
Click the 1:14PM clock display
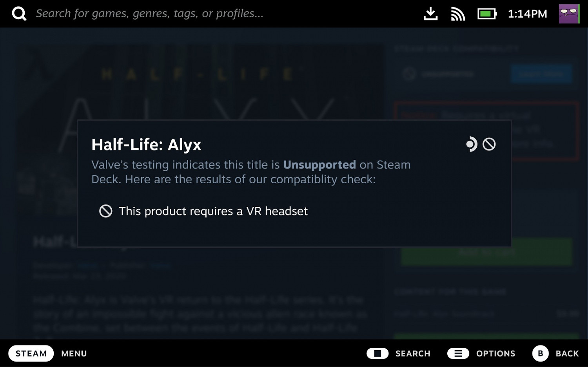tap(527, 14)
